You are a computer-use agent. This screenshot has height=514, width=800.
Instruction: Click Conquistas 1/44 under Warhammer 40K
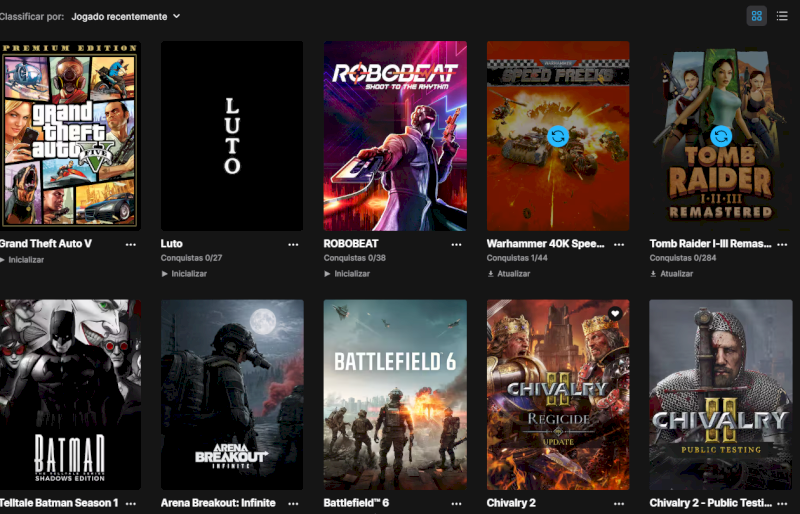click(x=517, y=258)
